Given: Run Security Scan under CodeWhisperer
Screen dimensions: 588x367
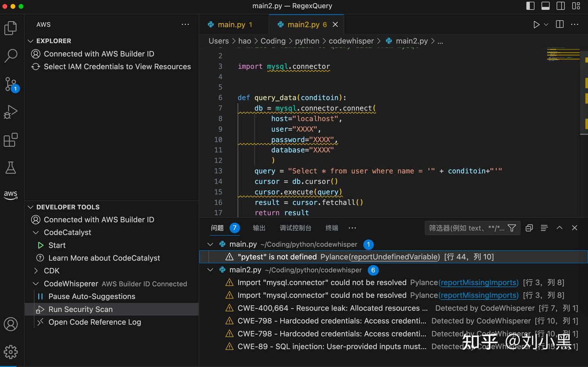Looking at the screenshot, I should pyautogui.click(x=80, y=309).
